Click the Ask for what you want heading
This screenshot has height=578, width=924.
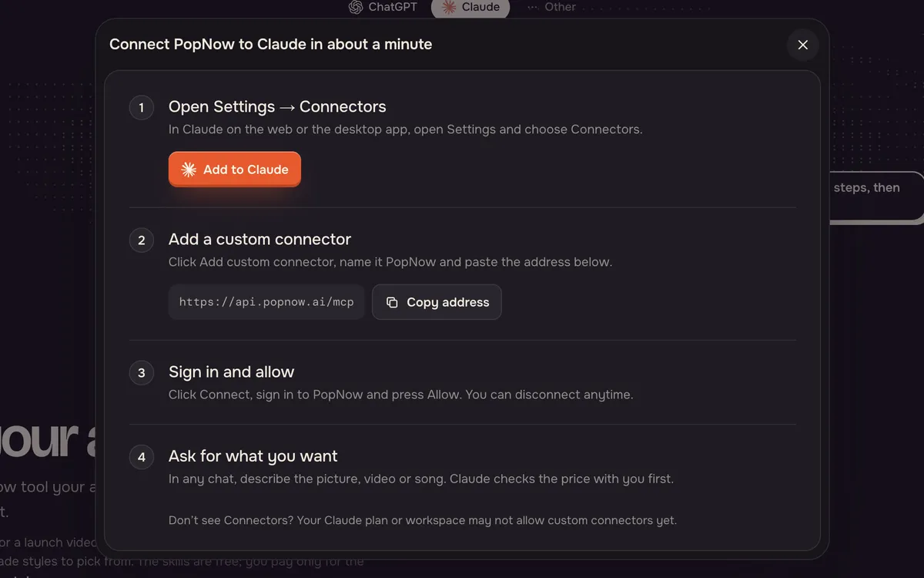[x=253, y=456]
